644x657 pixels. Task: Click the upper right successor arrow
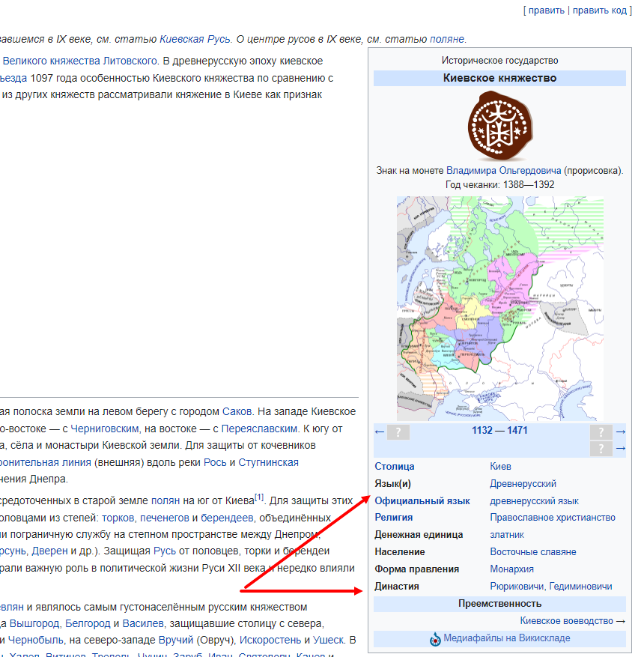pyautogui.click(x=621, y=432)
